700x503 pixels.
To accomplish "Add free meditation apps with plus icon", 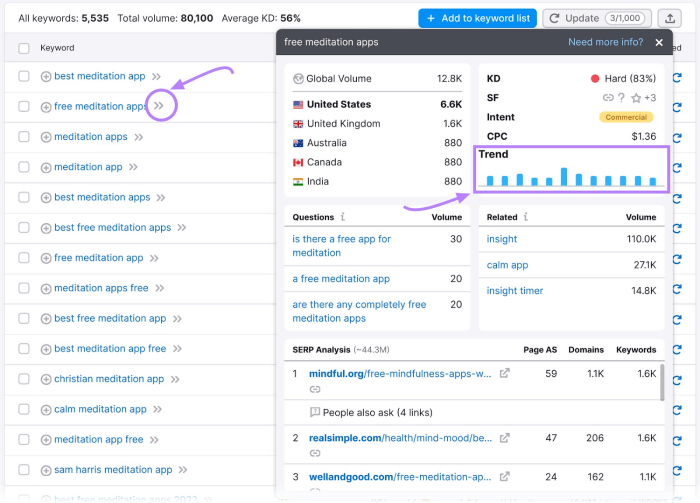I will (46, 107).
